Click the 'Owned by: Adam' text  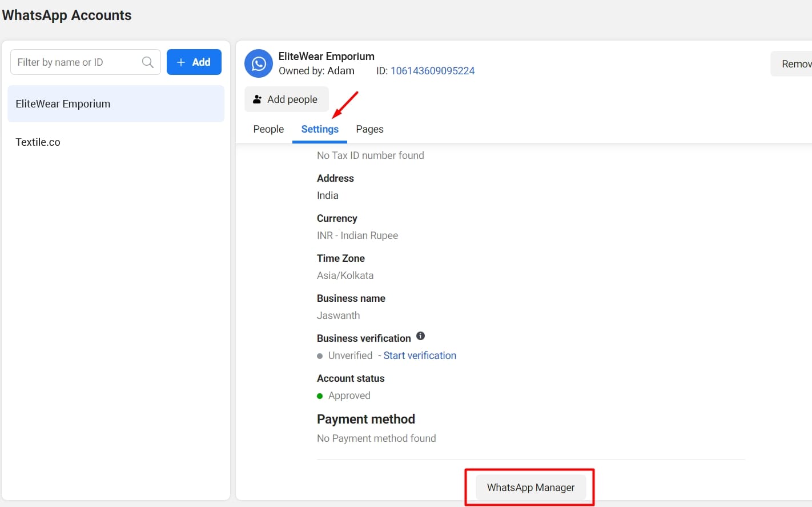[x=316, y=71]
